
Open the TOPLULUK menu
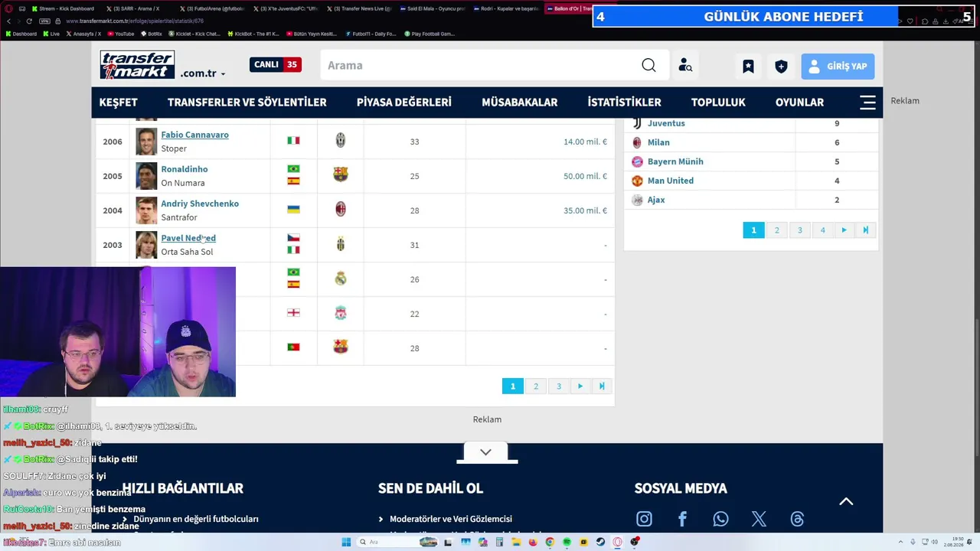(718, 103)
